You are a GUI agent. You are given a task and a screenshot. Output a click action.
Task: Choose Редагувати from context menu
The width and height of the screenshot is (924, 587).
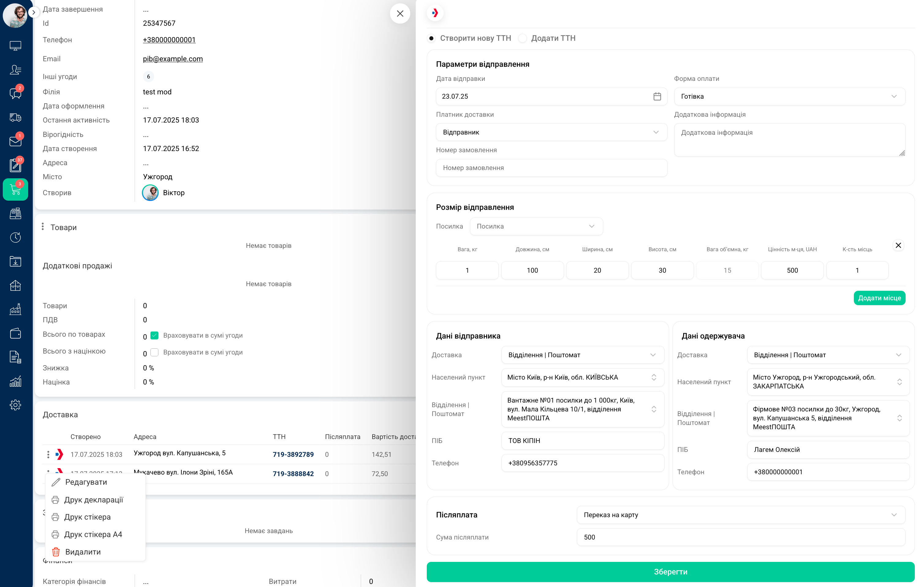[95, 482]
